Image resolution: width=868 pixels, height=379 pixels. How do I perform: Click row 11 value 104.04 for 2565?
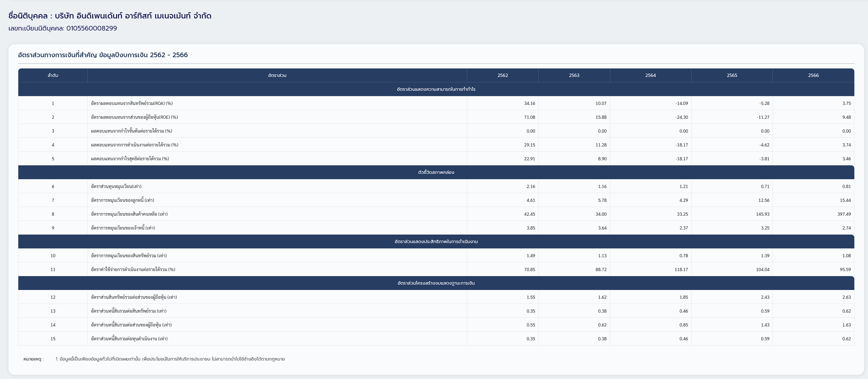(x=763, y=270)
